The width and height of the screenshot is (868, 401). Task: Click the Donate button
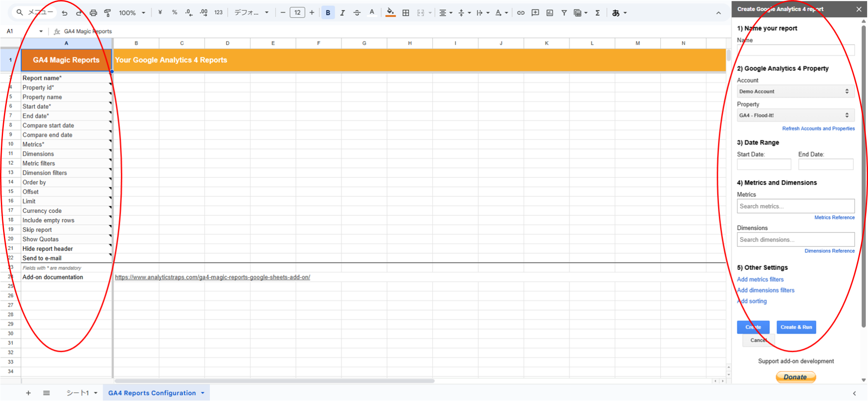(795, 377)
